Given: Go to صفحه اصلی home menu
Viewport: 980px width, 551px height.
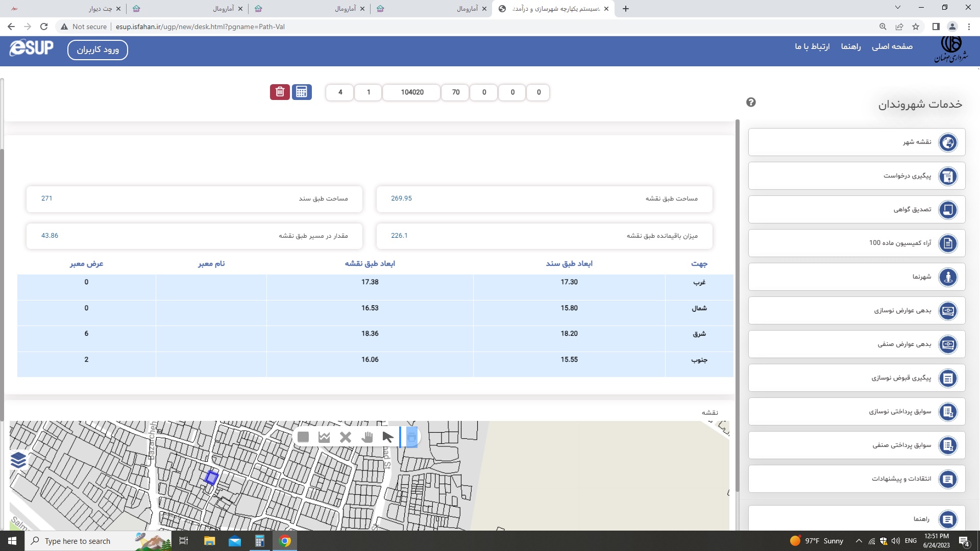Looking at the screenshot, I should (x=892, y=46).
